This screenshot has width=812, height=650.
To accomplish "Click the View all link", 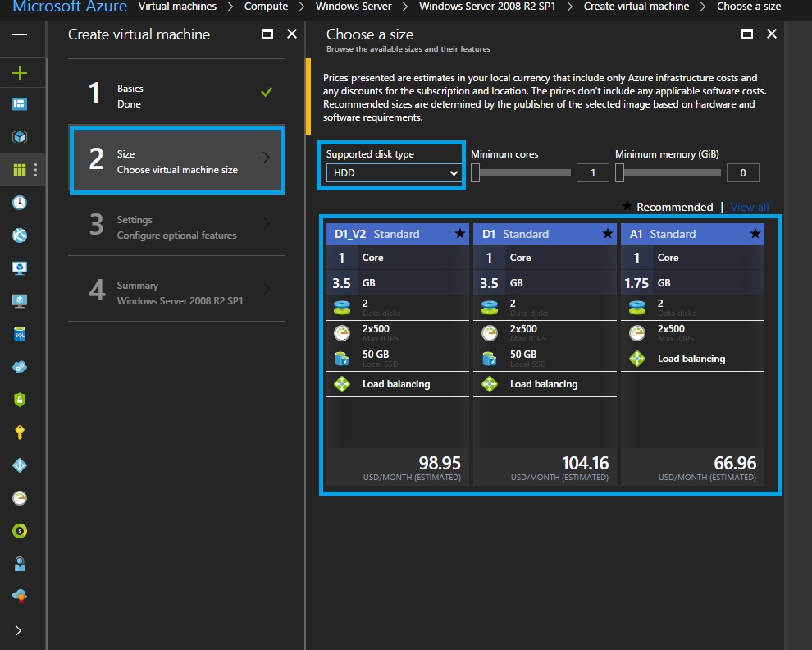I will [x=749, y=207].
